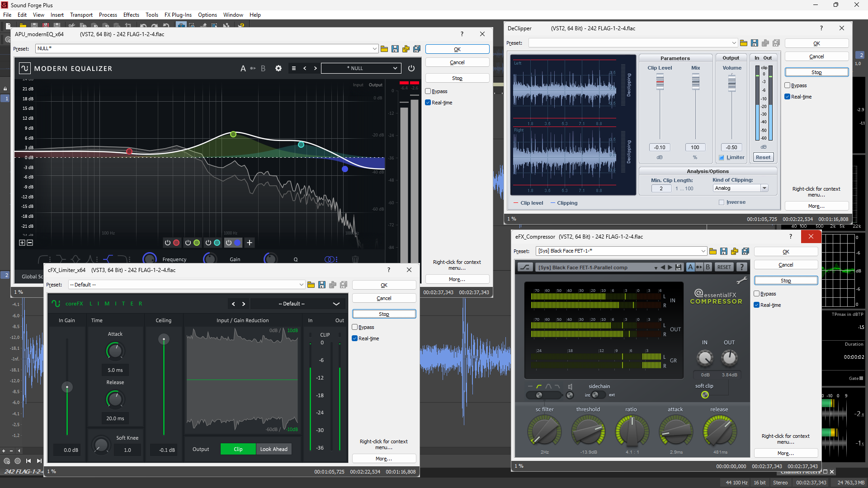Enable Bypass in DeClipper dialog
This screenshot has height=488, width=868.
[788, 85]
